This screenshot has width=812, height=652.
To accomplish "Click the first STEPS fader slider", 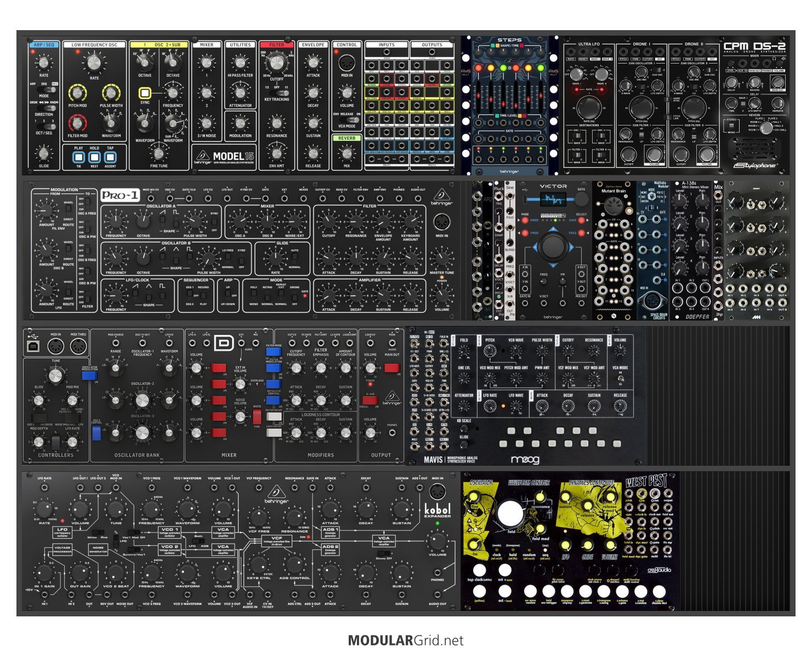I will pos(478,96).
